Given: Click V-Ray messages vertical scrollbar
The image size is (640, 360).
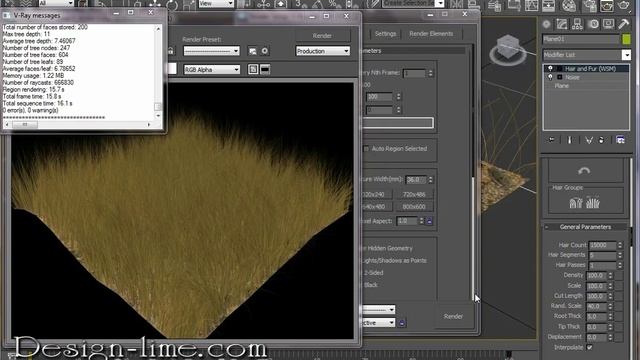Looking at the screenshot, I should pos(158,72).
